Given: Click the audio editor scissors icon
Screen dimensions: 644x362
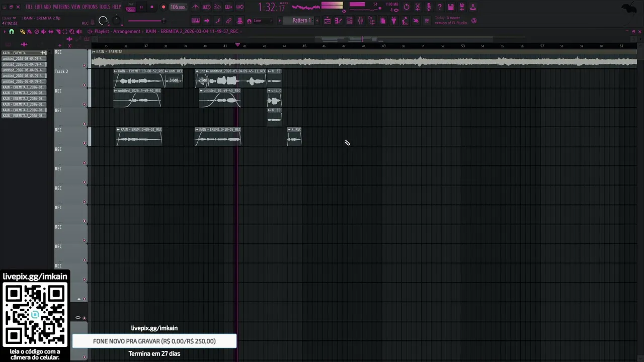Looking at the screenshot, I should pyautogui.click(x=418, y=7).
